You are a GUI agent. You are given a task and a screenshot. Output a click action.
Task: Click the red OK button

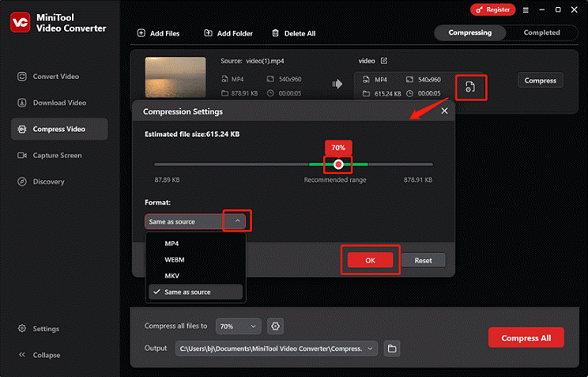(370, 260)
